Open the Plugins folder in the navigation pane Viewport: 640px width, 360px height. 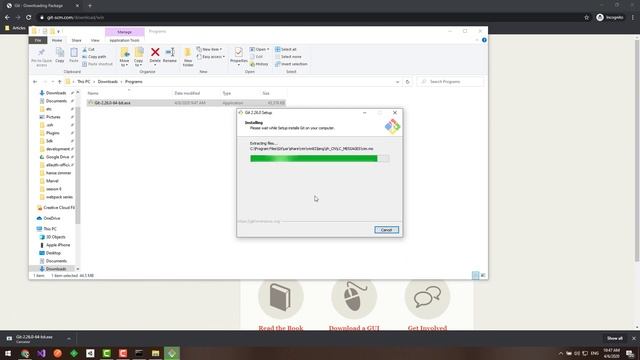53,133
